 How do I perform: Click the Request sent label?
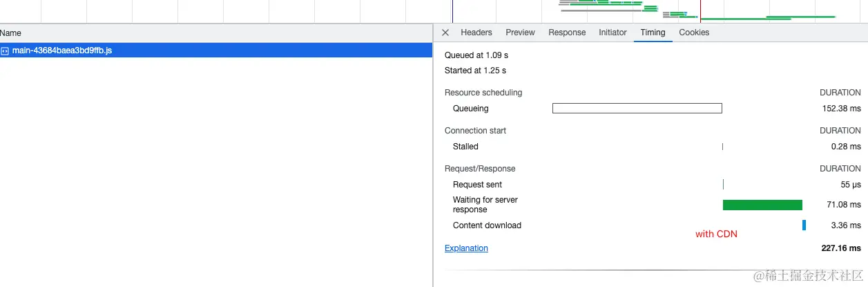pyautogui.click(x=477, y=185)
